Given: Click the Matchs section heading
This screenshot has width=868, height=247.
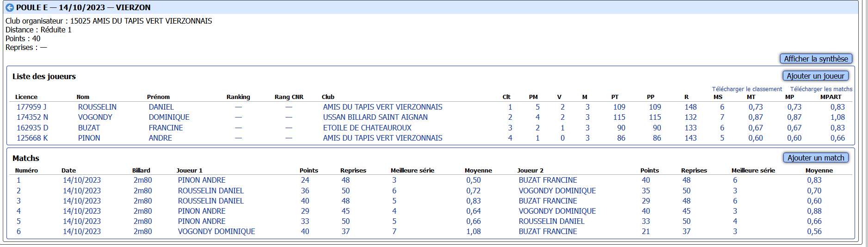Looking at the screenshot, I should point(26,158).
